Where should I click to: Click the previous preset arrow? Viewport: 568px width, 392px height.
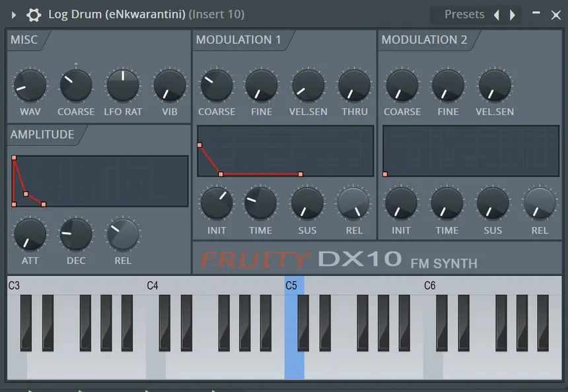tap(496, 14)
